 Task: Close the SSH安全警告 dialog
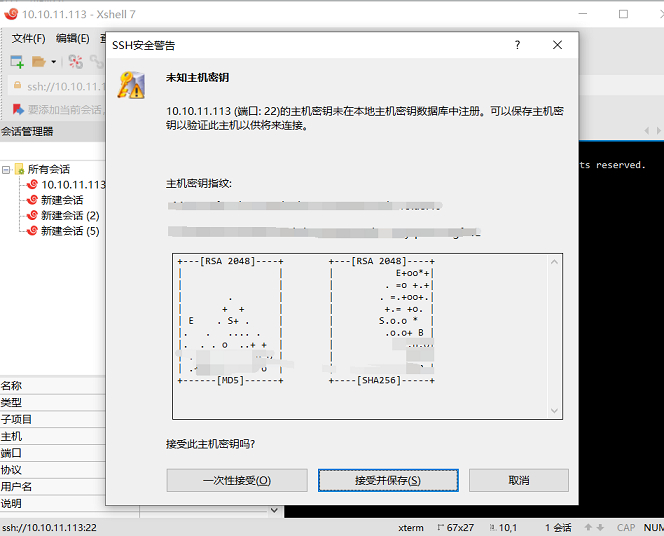point(557,45)
